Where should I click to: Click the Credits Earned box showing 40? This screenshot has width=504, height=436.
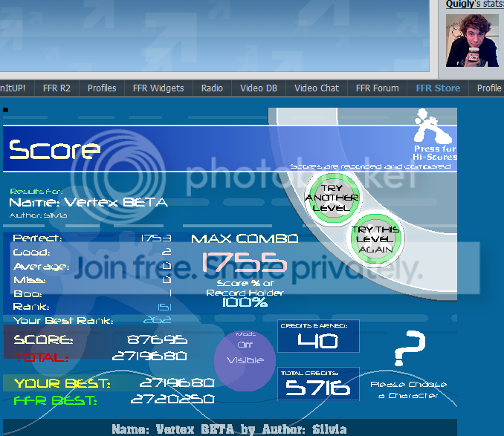318,336
